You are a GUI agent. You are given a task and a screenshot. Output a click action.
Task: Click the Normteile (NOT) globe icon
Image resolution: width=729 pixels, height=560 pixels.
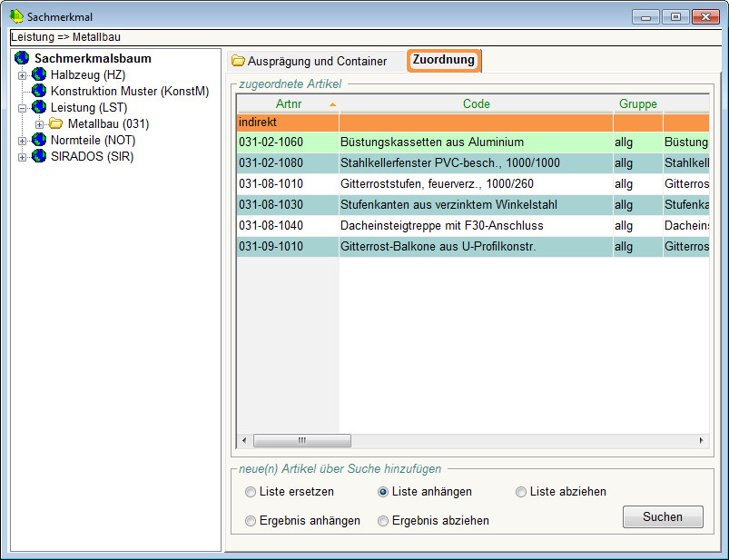point(39,140)
